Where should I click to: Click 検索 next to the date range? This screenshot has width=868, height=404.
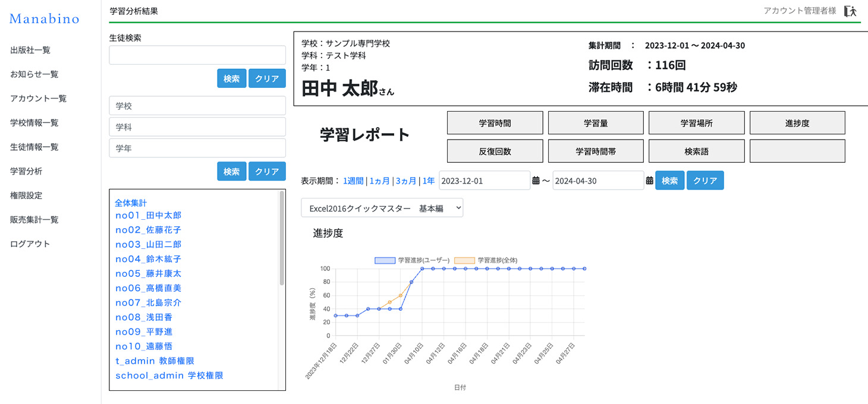coord(669,180)
